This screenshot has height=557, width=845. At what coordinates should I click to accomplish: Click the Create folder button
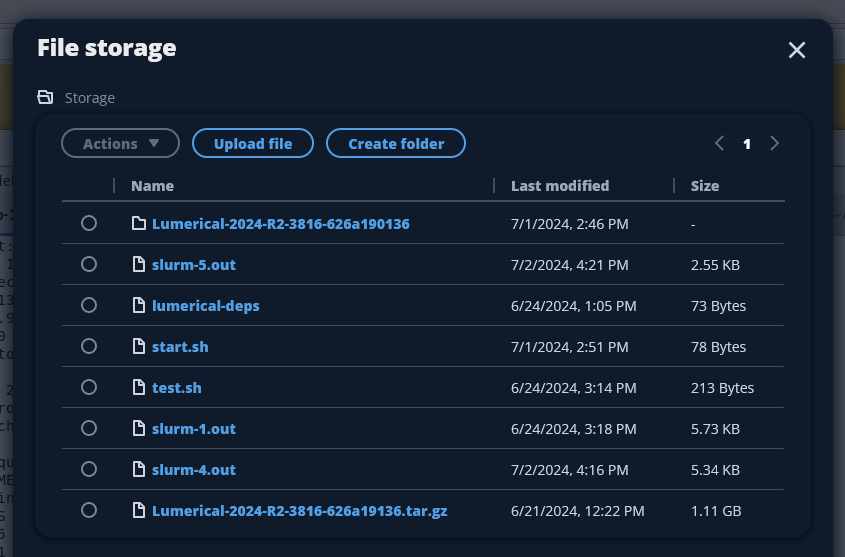pos(396,143)
